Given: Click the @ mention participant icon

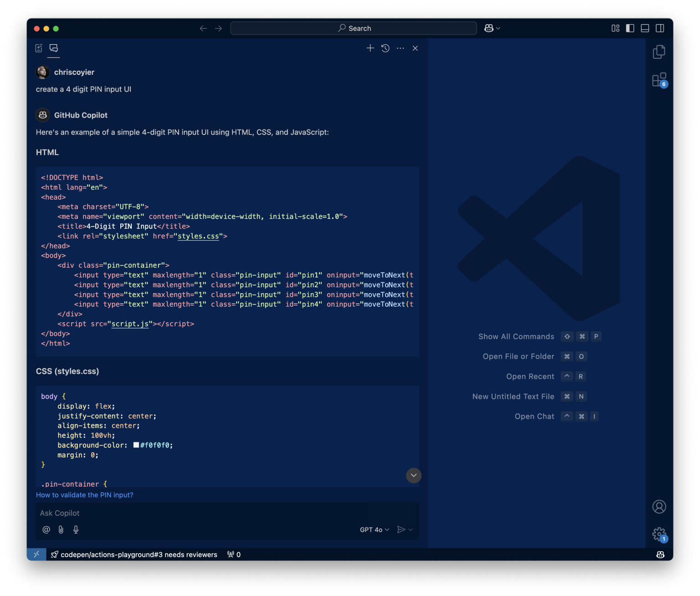Looking at the screenshot, I should click(46, 529).
